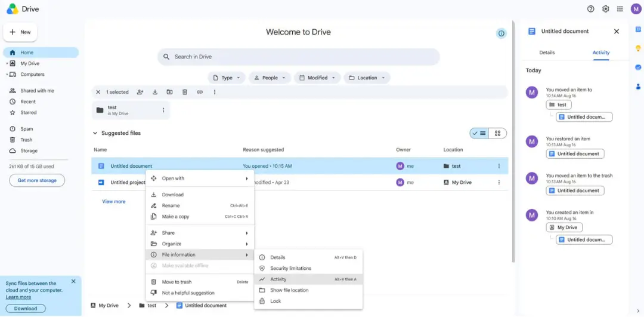Click the View more link

coord(114,201)
